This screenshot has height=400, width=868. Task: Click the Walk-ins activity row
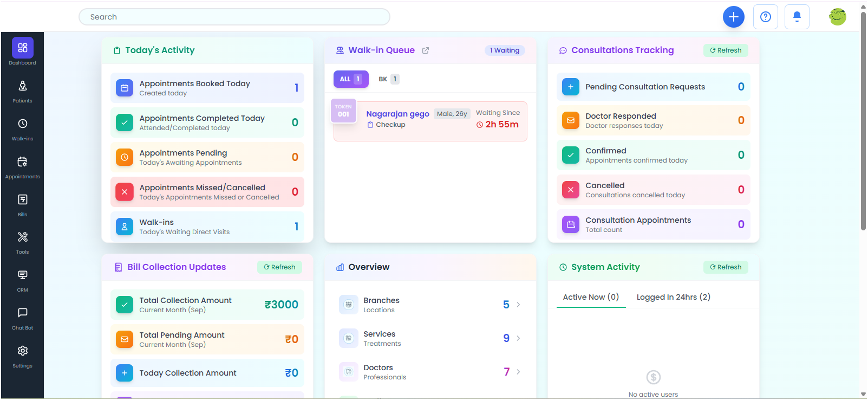(207, 227)
